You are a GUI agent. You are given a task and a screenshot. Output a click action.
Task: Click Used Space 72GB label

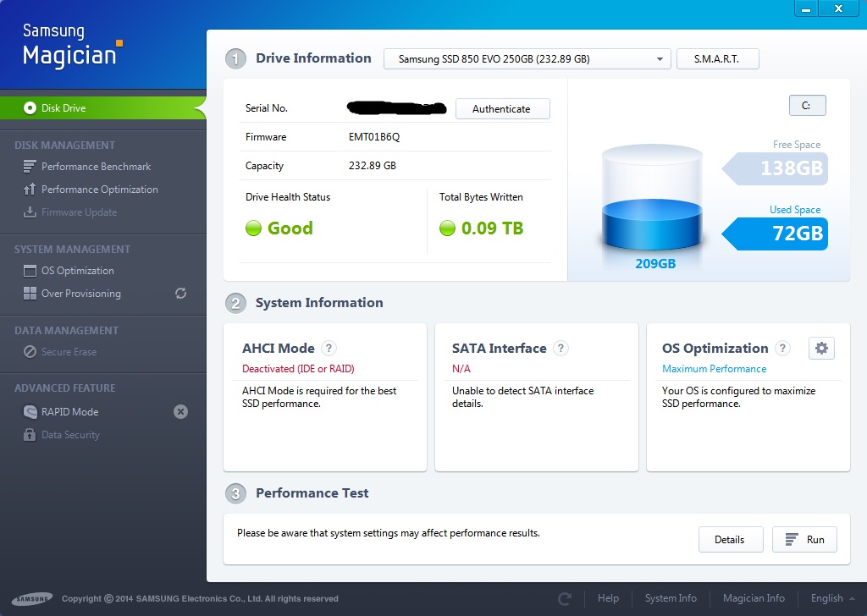tap(776, 234)
